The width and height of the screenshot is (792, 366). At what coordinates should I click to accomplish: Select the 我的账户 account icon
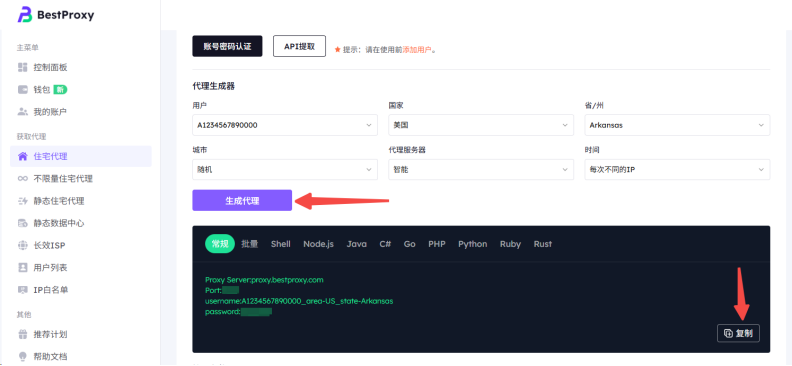click(22, 112)
